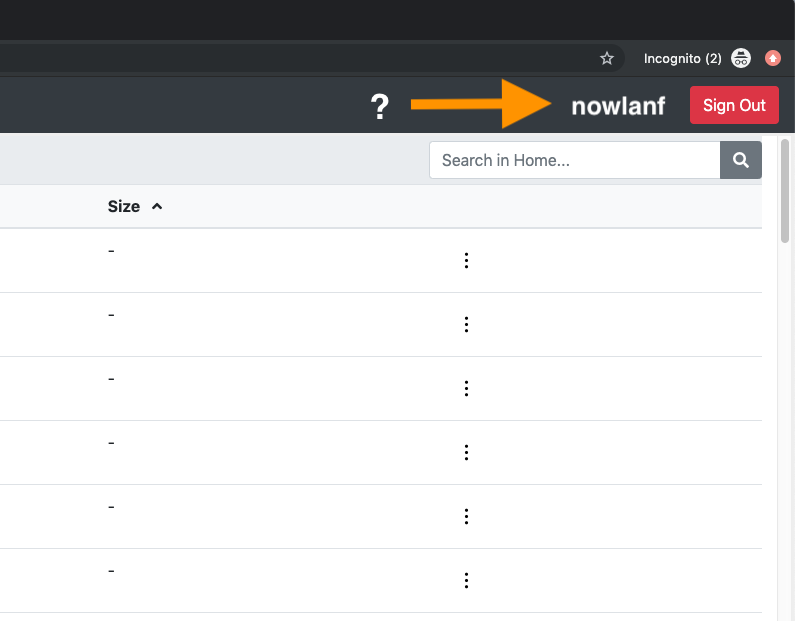The width and height of the screenshot is (795, 621).
Task: Select the first file row's size cell
Action: (112, 251)
